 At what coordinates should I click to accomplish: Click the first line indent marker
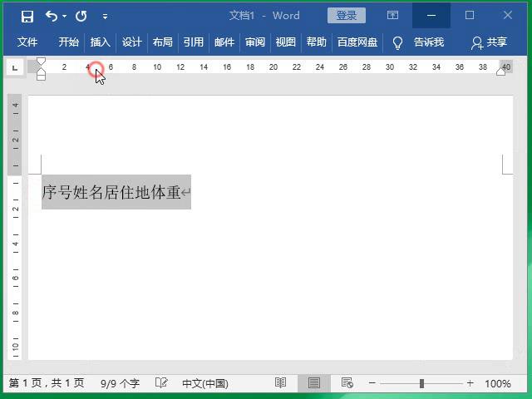pos(41,62)
